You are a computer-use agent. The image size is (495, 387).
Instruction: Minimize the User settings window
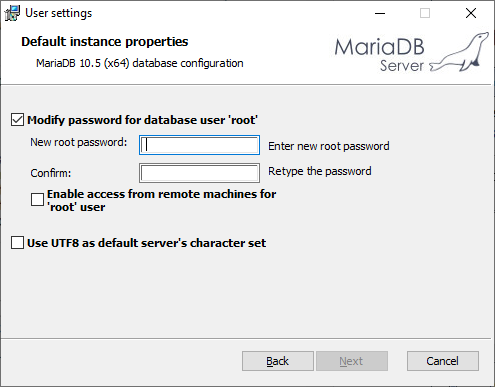380,13
